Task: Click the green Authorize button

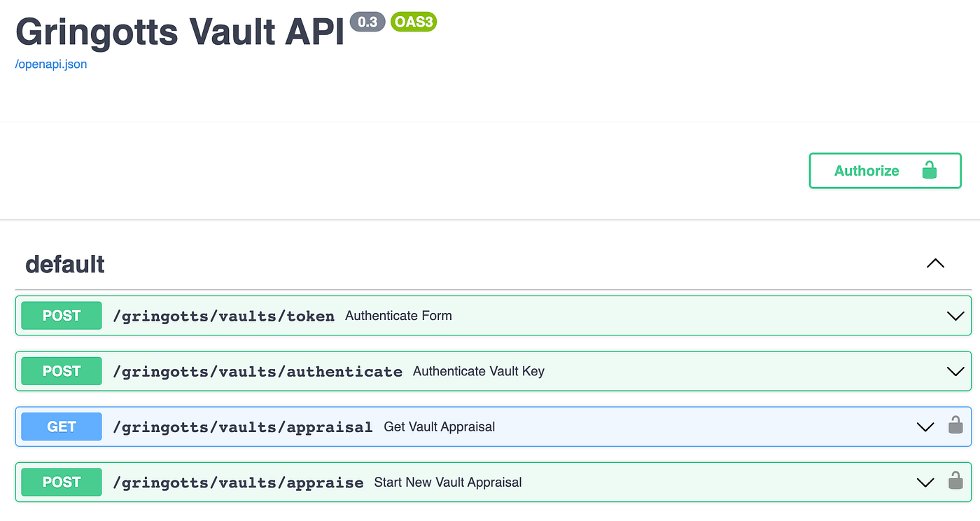Action: click(885, 171)
